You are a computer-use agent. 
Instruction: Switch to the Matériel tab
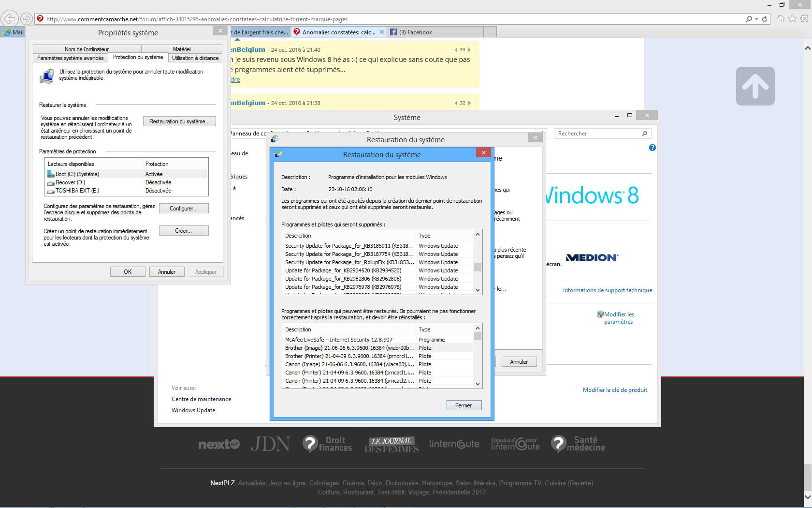182,49
